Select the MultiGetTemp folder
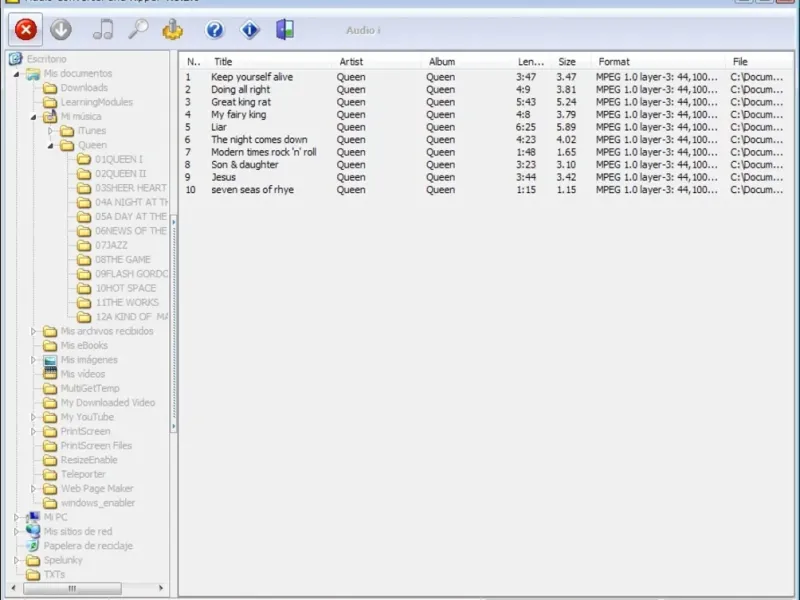The height and width of the screenshot is (600, 800). [x=82, y=388]
